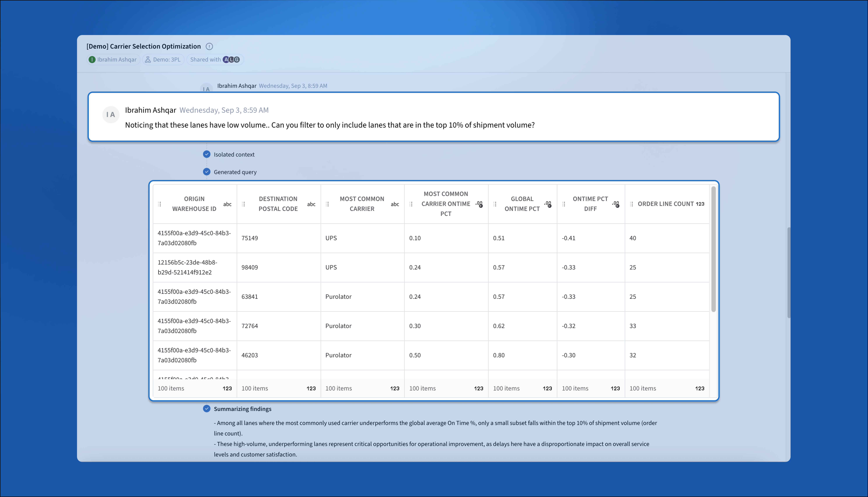Select postal code cell 72764

coord(279,326)
